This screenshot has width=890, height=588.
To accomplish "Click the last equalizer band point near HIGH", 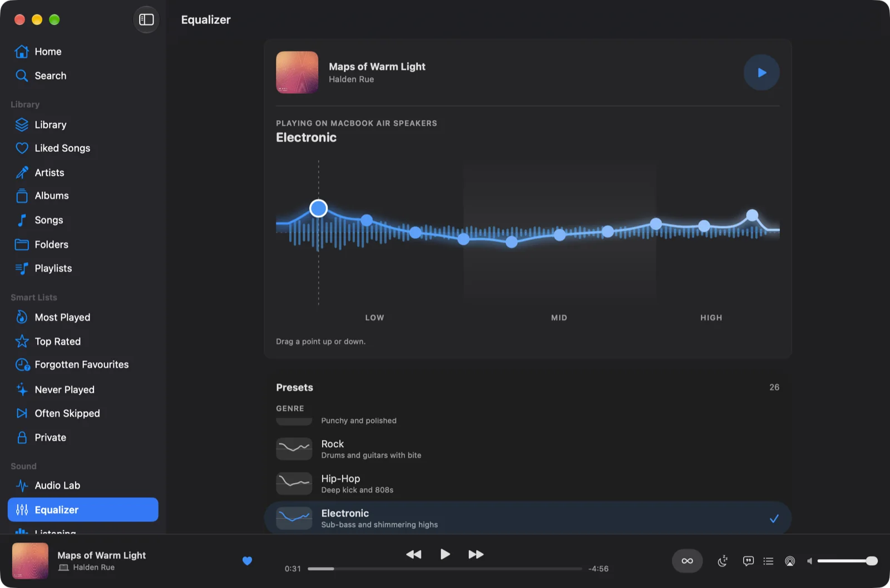I will pyautogui.click(x=752, y=215).
